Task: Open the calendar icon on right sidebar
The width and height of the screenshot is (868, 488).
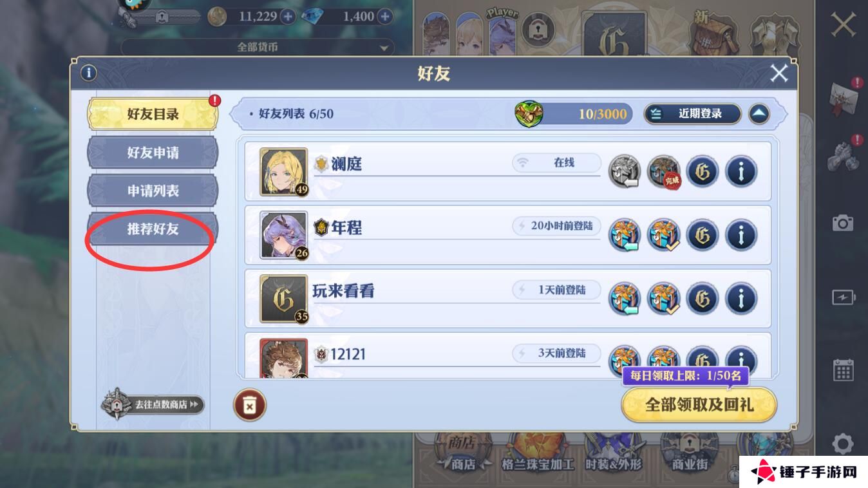Action: click(x=843, y=370)
